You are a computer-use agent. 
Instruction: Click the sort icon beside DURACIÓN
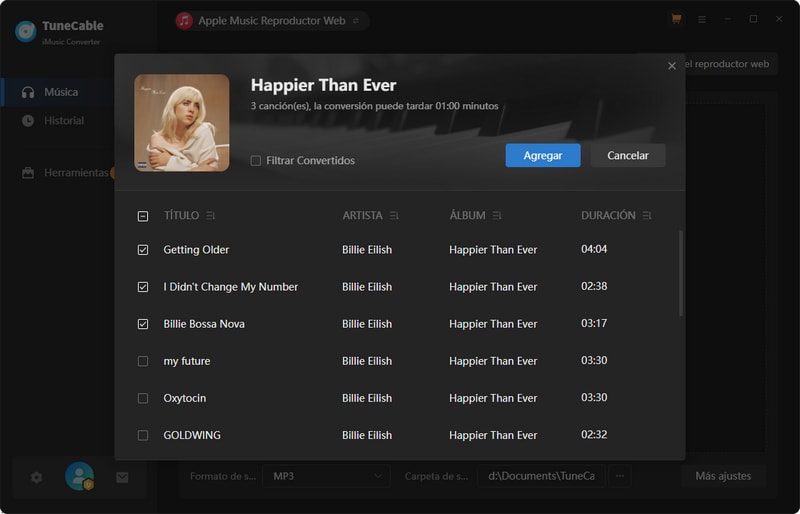point(648,216)
